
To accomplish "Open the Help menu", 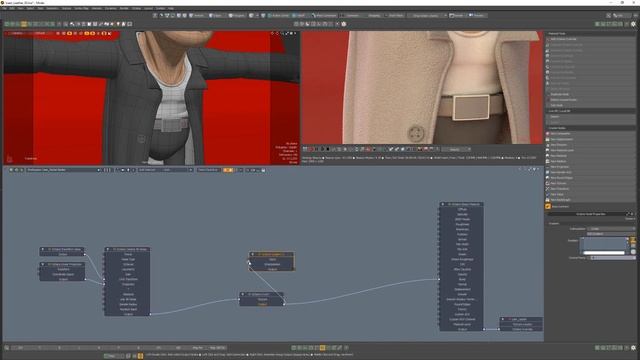I will tap(171, 8).
